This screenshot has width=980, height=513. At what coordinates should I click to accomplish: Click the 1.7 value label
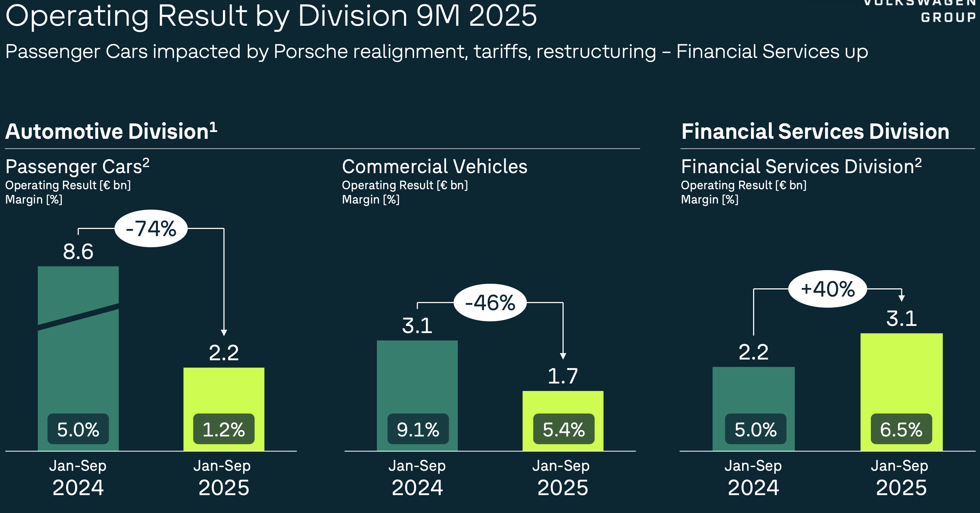(563, 376)
